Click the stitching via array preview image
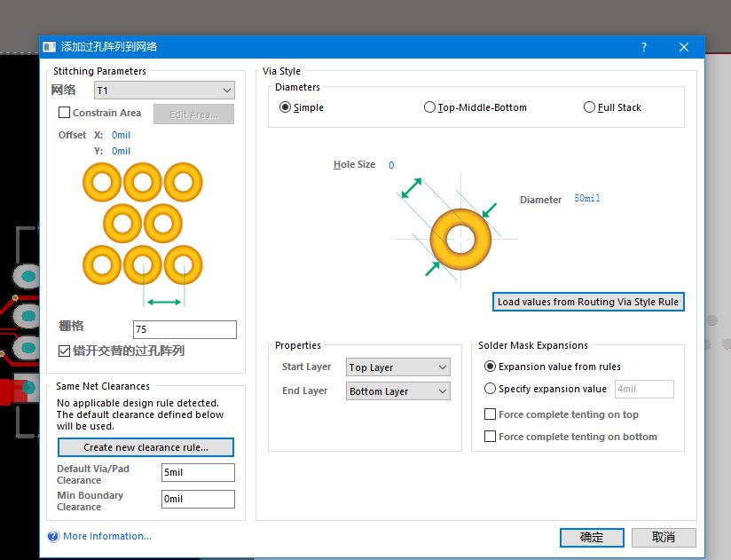This screenshot has width=731, height=560. pos(142,223)
